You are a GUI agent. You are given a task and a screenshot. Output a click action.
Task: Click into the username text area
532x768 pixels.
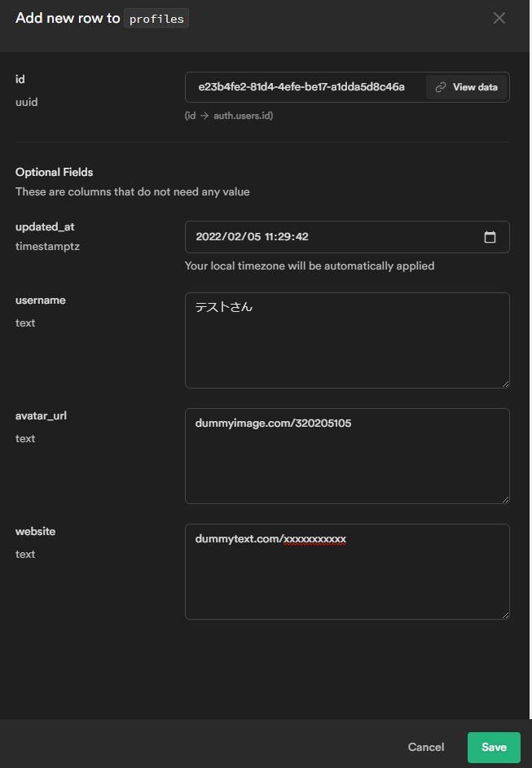[x=347, y=340]
